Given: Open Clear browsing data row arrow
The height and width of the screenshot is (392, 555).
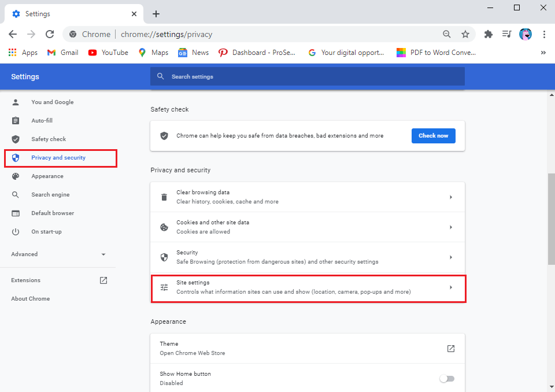Looking at the screenshot, I should coord(450,197).
